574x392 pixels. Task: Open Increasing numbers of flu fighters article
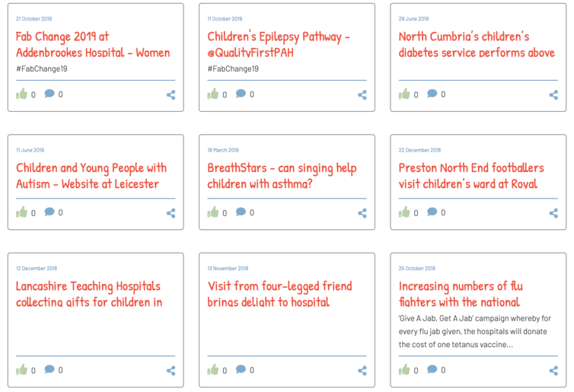tap(461, 295)
